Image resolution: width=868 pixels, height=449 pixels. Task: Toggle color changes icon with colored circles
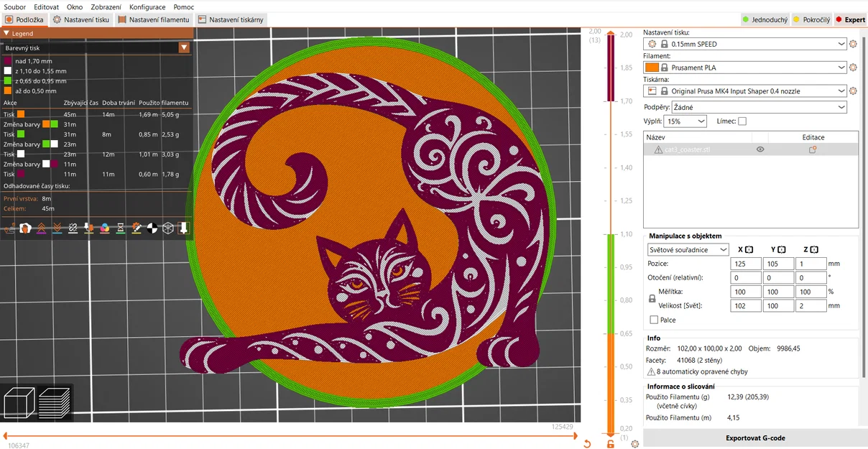click(104, 228)
